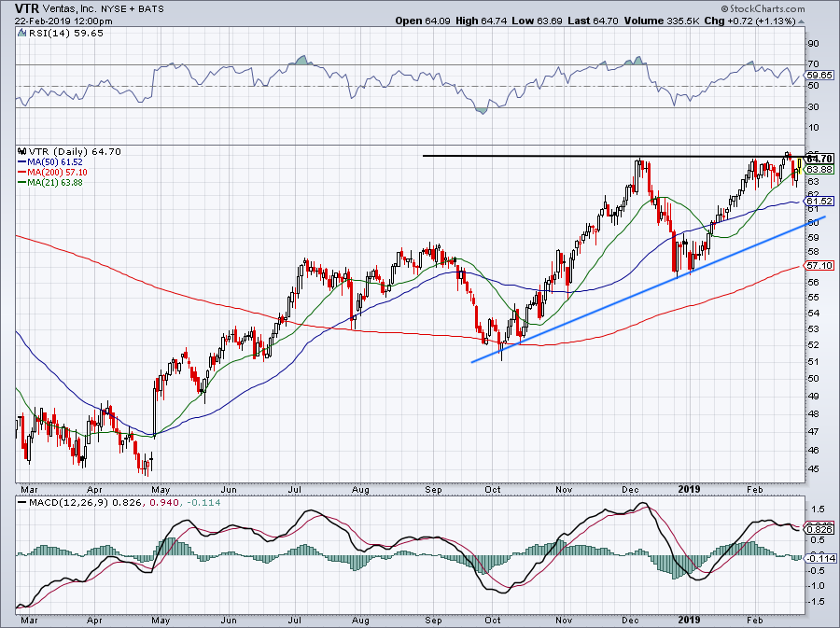This screenshot has height=628, width=840.
Task: Click the 'MA(21) 63.88' legend entry
Action: (x=56, y=183)
